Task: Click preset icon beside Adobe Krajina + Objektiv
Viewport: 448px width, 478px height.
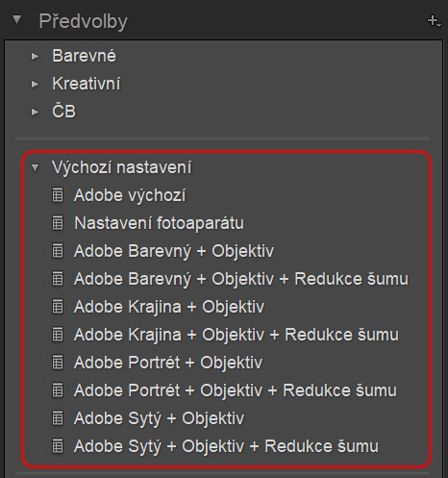Action: (58, 307)
